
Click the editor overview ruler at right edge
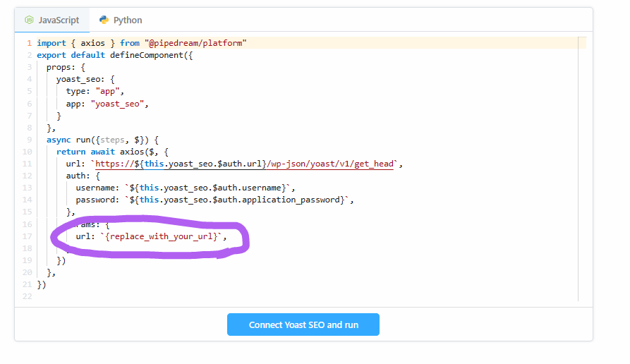(x=582, y=169)
